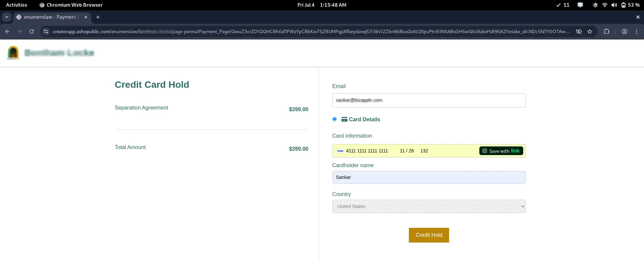Close the Chromium browser window
This screenshot has height=268, width=644.
[x=638, y=17]
